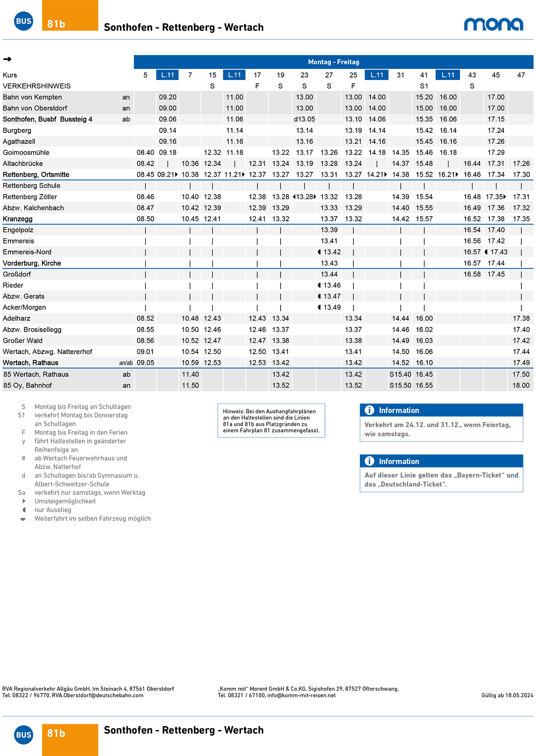Click Umsteigemöglichkeit triangle symbol in legend
This screenshot has width=536, height=756.
tap(24, 501)
